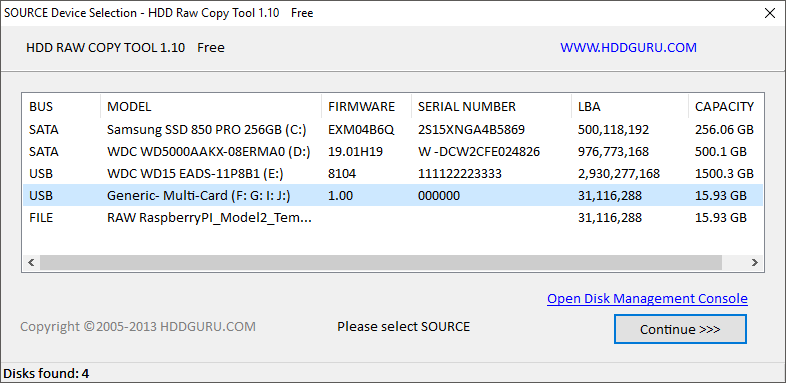The image size is (786, 383).
Task: Click 15.93 GB in the Multi-Card row
Action: [x=721, y=196]
